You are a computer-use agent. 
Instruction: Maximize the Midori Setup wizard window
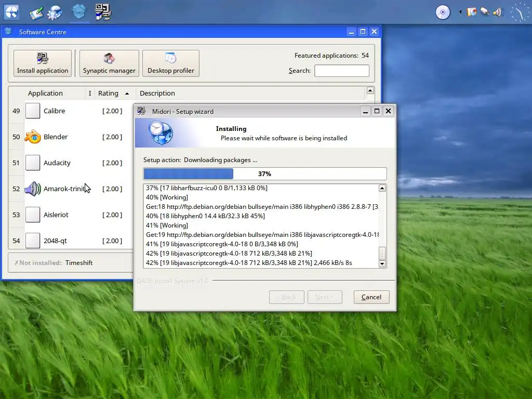click(x=377, y=111)
